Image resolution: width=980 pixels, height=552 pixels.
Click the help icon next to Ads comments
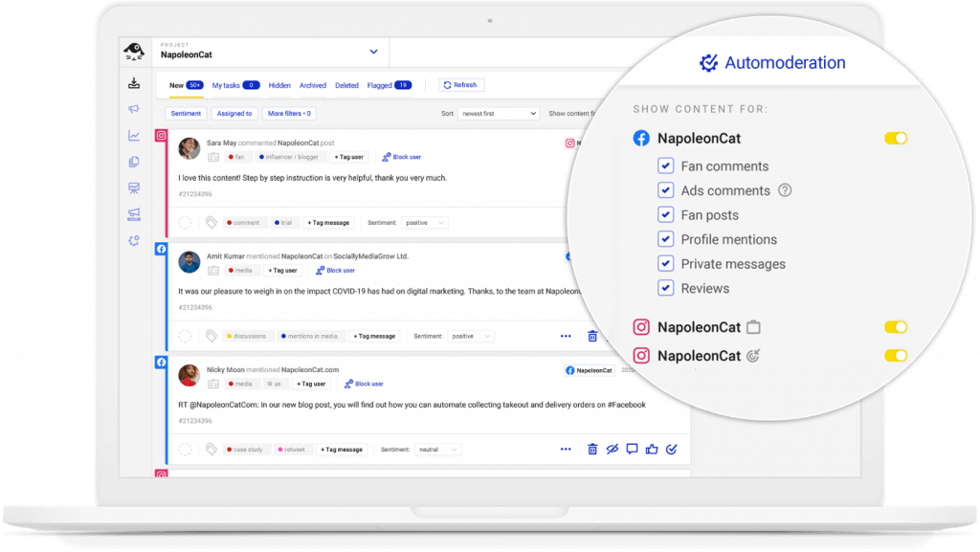point(785,190)
